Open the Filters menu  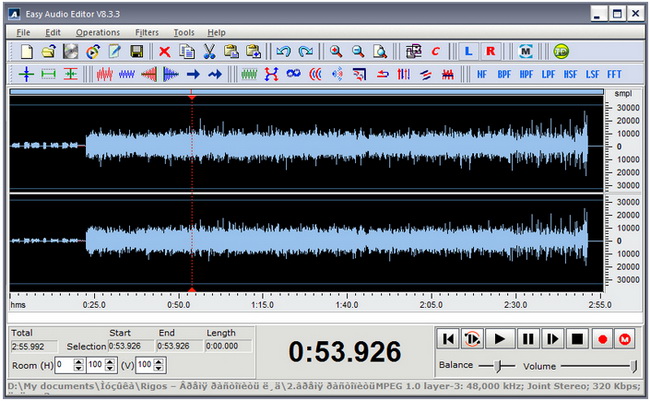[147, 32]
